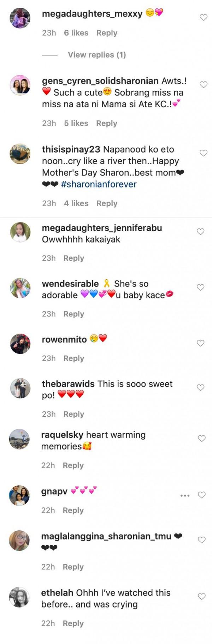Image resolution: width=212 pixels, height=644 pixels.
Task: Like rowenmito's emoji comment
Action: (x=200, y=343)
